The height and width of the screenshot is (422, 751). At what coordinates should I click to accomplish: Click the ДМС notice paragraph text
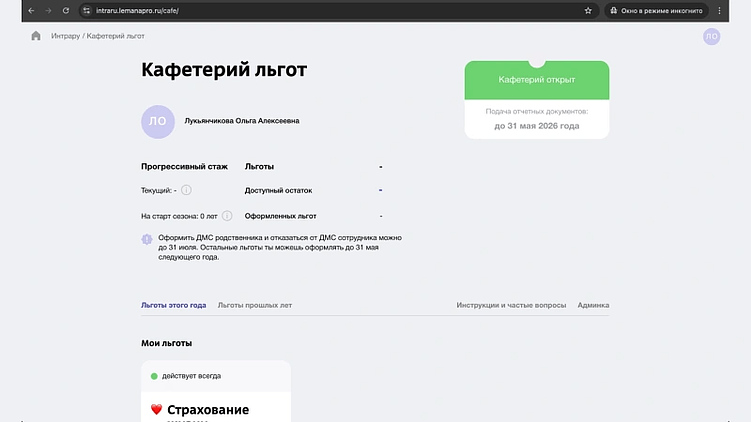click(280, 247)
